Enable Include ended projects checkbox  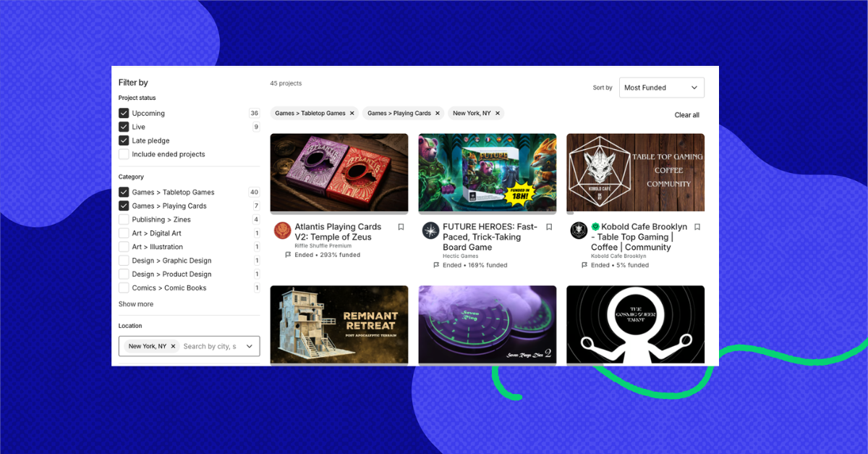124,154
